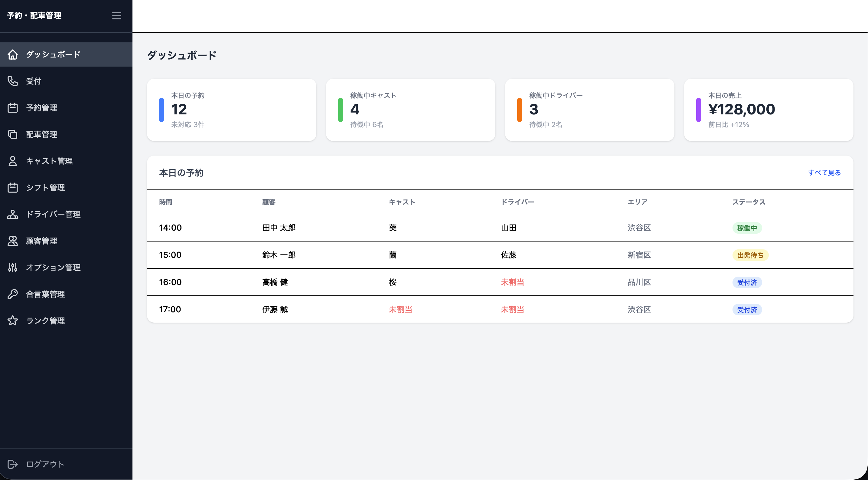This screenshot has height=480, width=868.
Task: Click the calendar icon beside シフト管理
Action: (x=13, y=187)
